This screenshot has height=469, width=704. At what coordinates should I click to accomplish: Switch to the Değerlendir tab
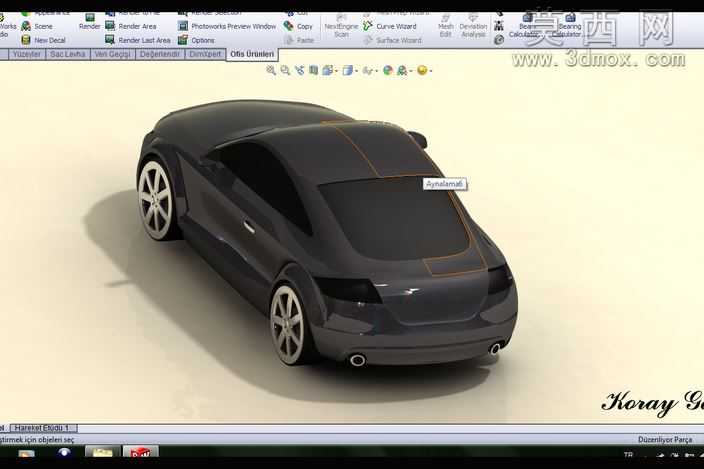click(159, 54)
